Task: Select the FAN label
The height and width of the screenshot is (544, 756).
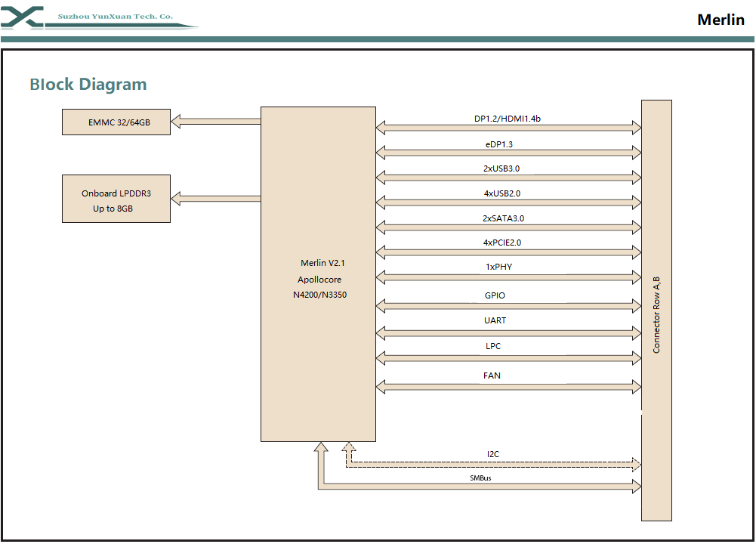Action: [492, 376]
